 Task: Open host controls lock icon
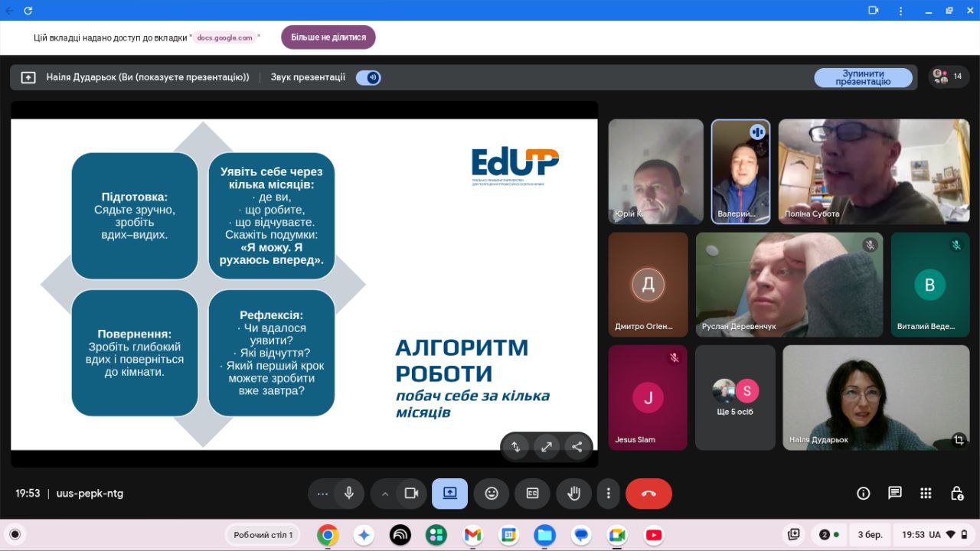pyautogui.click(x=956, y=494)
